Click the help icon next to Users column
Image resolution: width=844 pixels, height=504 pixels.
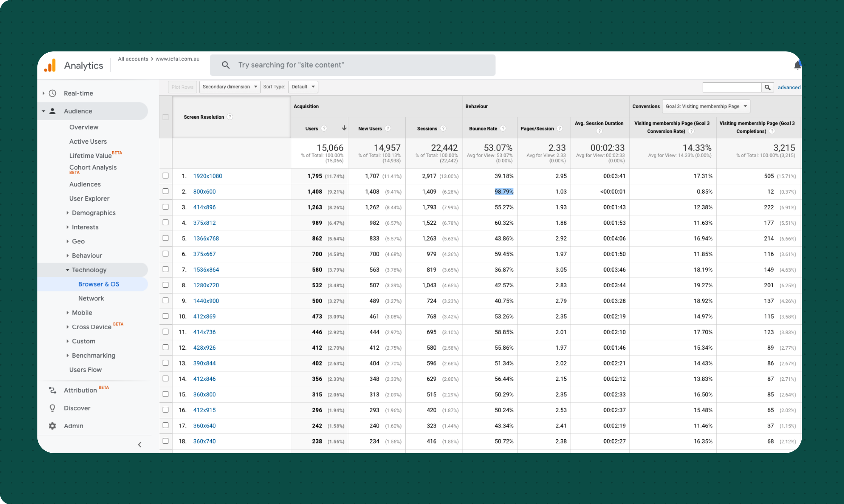click(x=324, y=128)
